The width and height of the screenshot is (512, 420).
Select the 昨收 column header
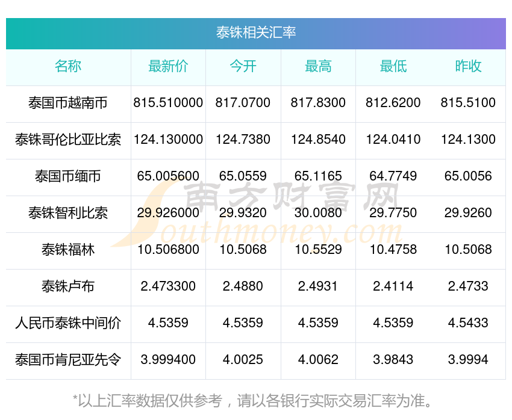coord(468,66)
